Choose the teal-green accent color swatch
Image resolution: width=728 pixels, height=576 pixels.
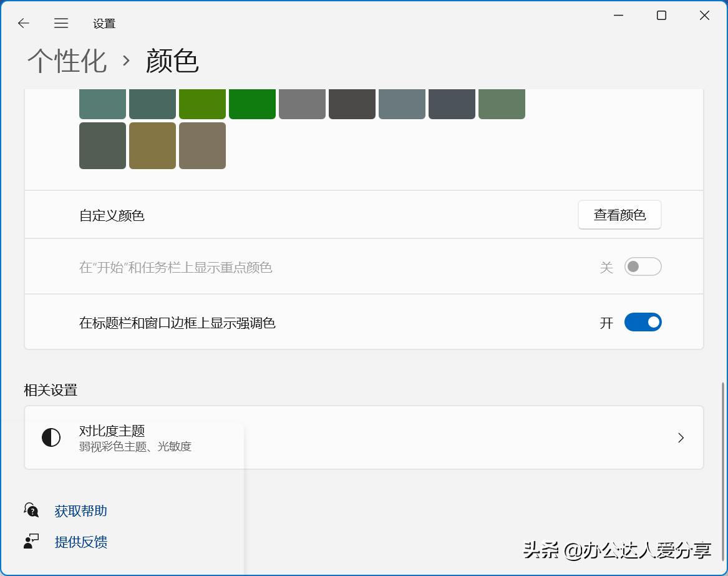(102, 104)
